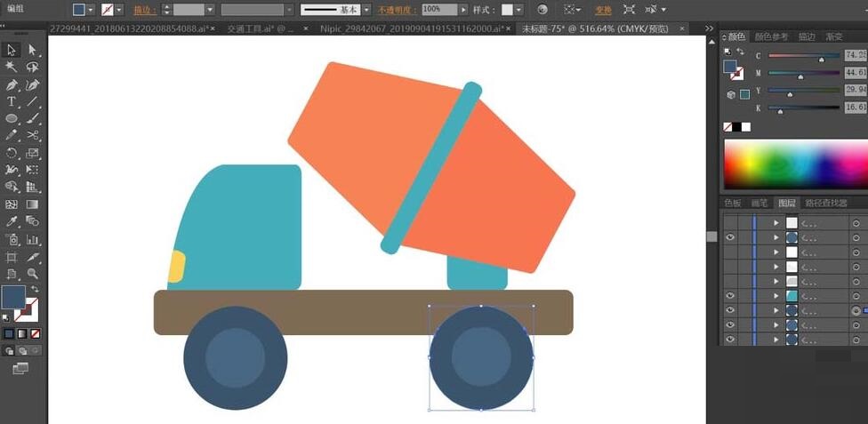Screen dimensions: 868x424
Task: Click the 变换 link in control bar
Action: [x=603, y=9]
